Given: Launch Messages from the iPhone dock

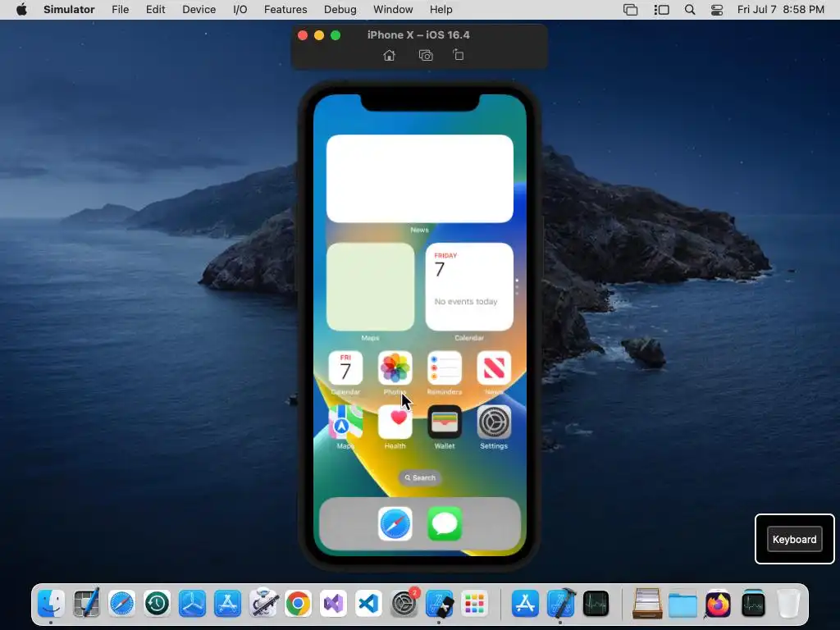Looking at the screenshot, I should (444, 524).
